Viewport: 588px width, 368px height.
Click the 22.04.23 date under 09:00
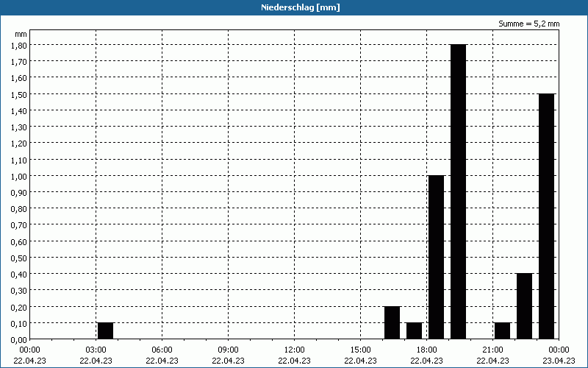tap(228, 361)
